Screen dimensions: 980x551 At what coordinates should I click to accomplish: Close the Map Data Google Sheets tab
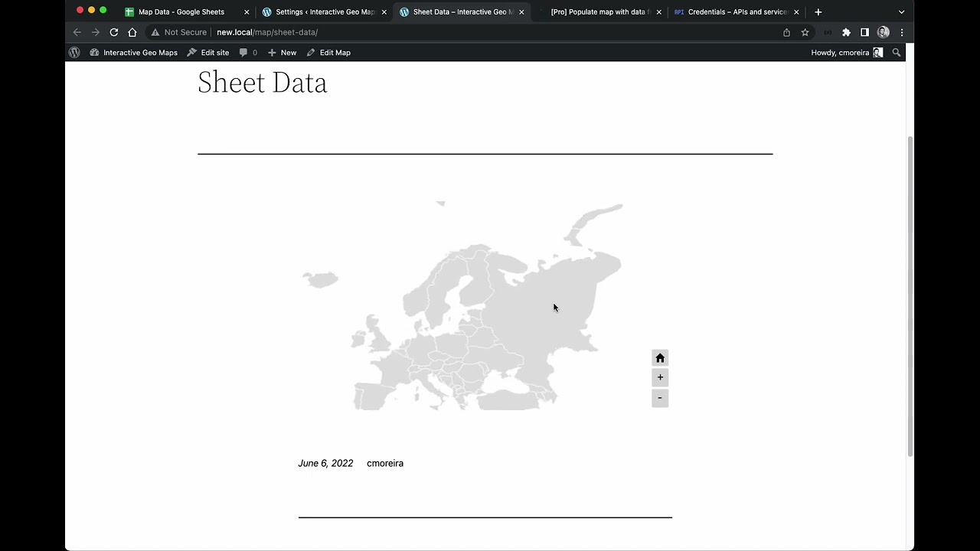click(247, 12)
